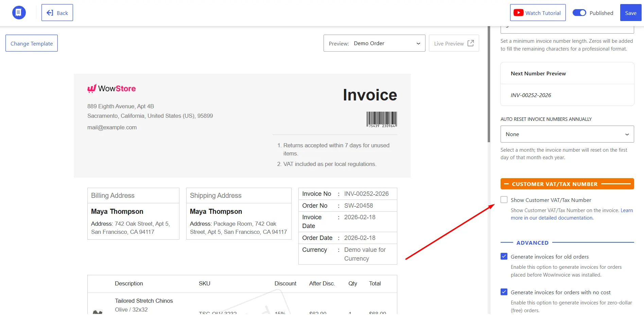Open the Auto Reset Invoice Numbers dropdown
The height and width of the screenshot is (318, 644).
tap(567, 134)
